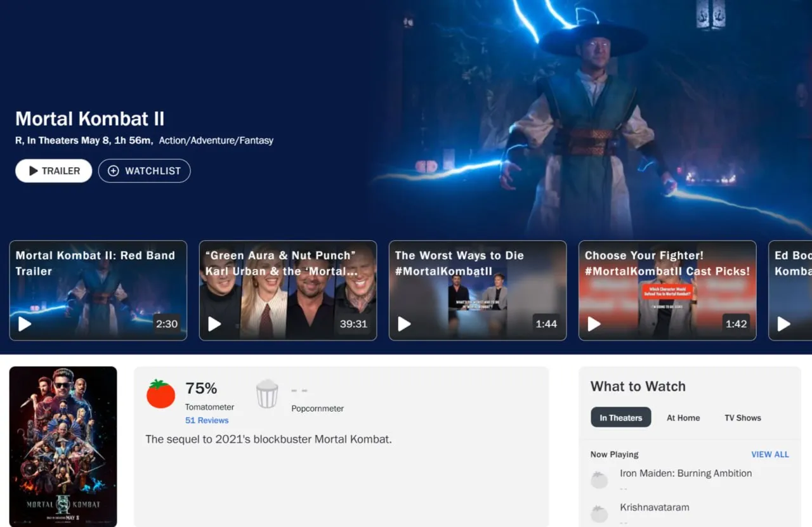
Task: Add Mortal Kombat II to Watchlist
Action: [x=144, y=171]
